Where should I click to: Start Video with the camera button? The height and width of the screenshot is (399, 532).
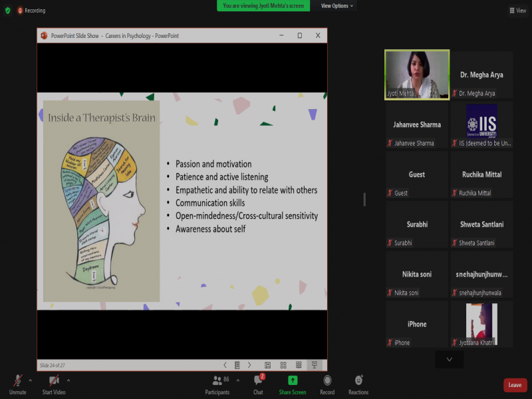52,382
